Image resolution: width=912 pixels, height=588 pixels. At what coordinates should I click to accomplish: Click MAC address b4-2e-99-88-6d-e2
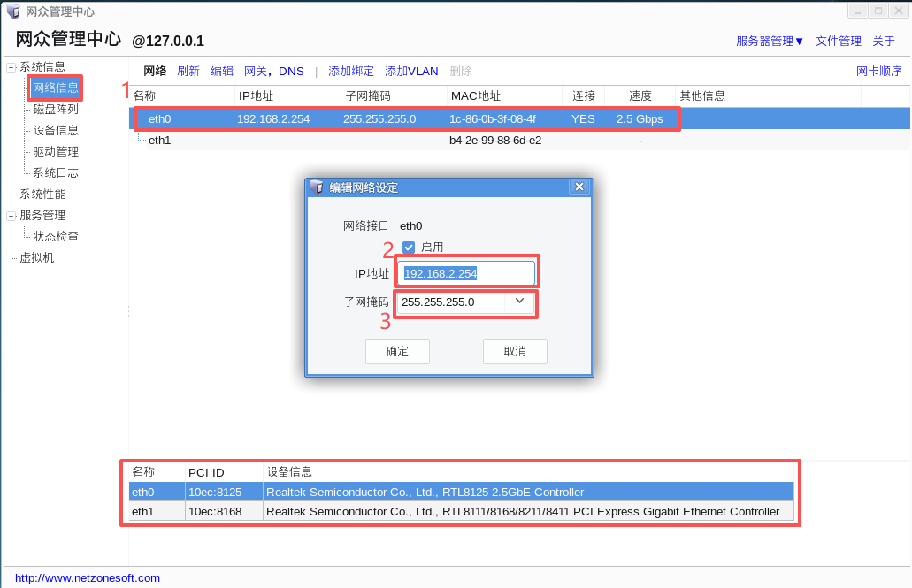495,141
